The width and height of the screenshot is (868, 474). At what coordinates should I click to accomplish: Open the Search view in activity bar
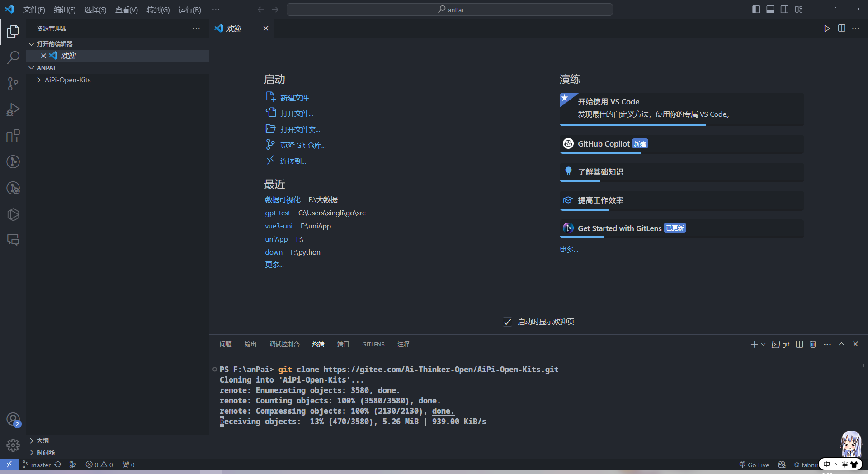click(13, 57)
